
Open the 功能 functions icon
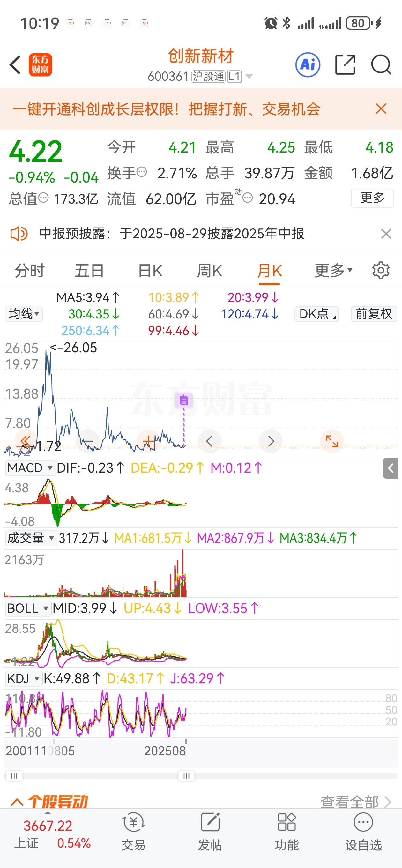[287, 831]
